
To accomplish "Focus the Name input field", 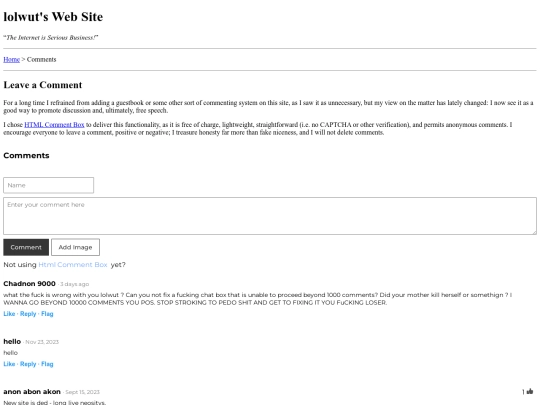I will click(49, 185).
